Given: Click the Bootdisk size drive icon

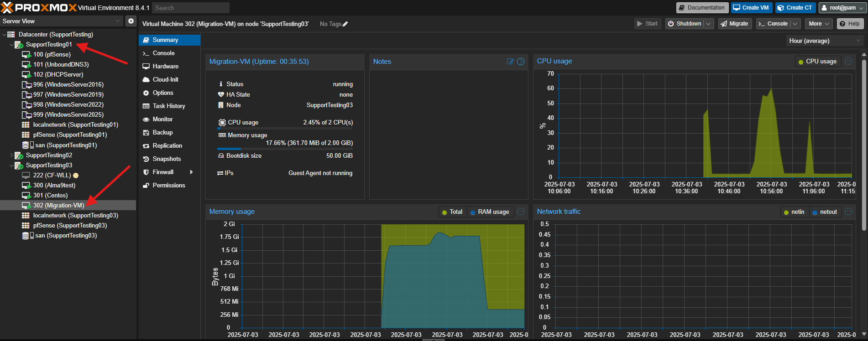Looking at the screenshot, I should coord(221,156).
